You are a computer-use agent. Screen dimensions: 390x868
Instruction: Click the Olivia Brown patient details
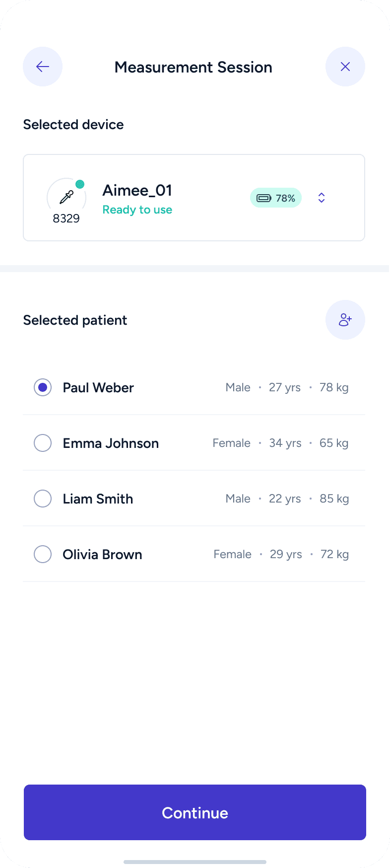coord(281,554)
